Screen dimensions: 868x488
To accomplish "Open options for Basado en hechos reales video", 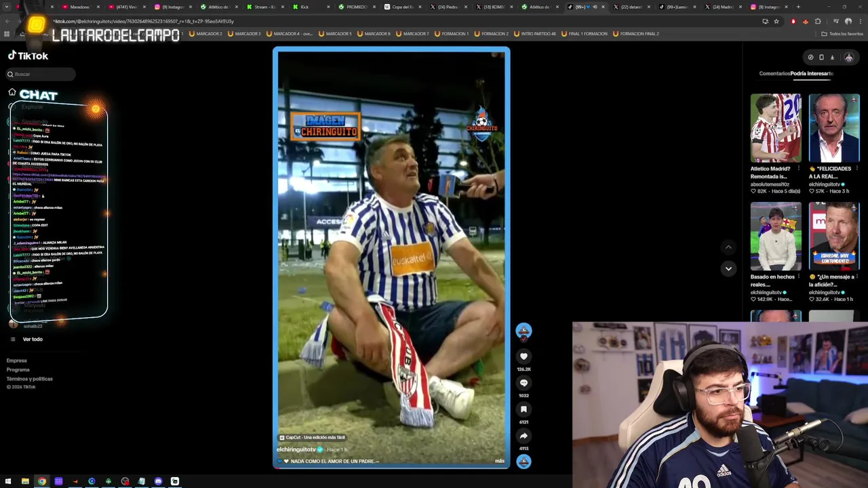I will (x=798, y=277).
